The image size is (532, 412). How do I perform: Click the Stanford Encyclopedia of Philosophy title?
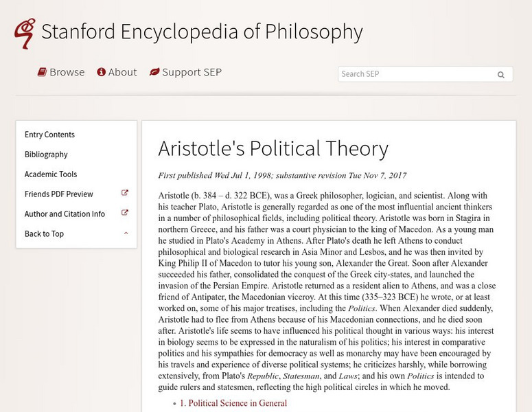click(x=202, y=32)
